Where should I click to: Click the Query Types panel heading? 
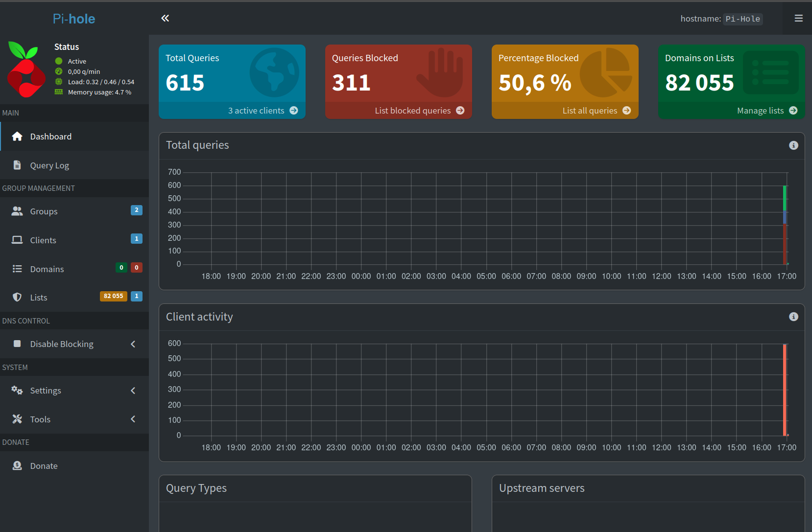[196, 488]
